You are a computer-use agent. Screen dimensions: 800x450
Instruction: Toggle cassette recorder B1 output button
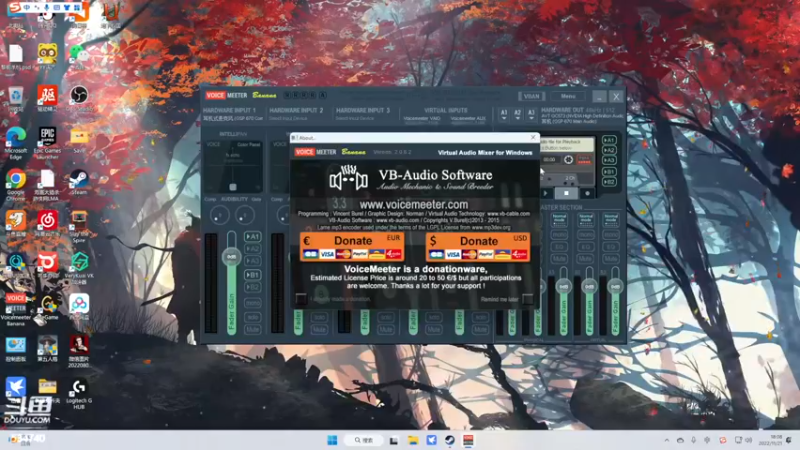609,172
